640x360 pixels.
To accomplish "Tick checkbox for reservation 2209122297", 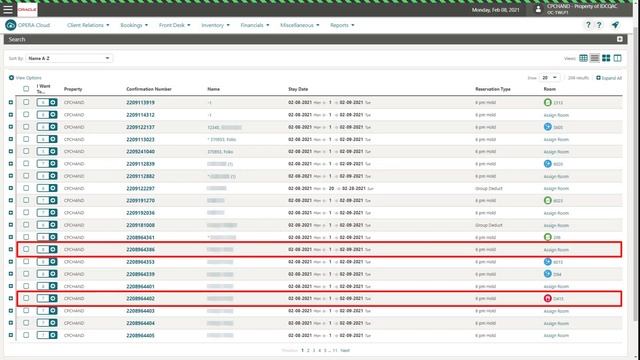I will coord(26,188).
